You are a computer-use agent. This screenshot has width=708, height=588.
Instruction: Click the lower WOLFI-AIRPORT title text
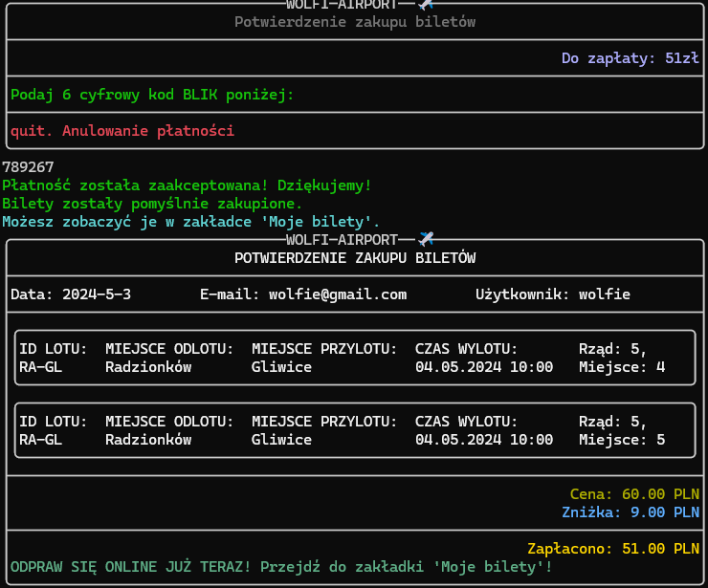point(342,240)
